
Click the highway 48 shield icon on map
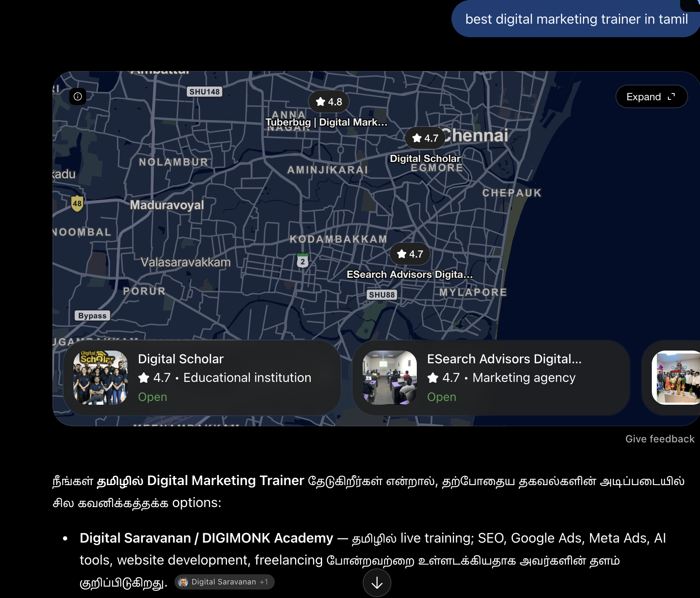77,203
